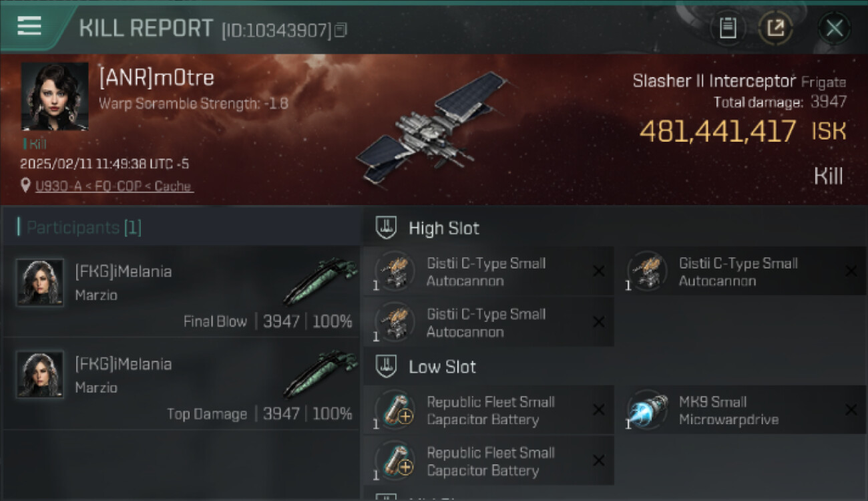
Task: Open the hamburger menu
Action: coord(29,26)
